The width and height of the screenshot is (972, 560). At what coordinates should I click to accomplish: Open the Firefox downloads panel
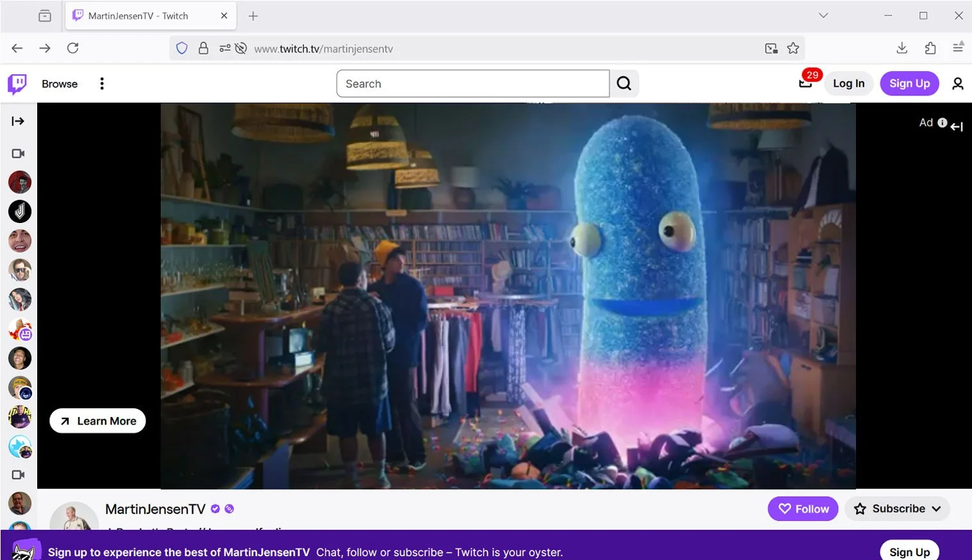[902, 48]
